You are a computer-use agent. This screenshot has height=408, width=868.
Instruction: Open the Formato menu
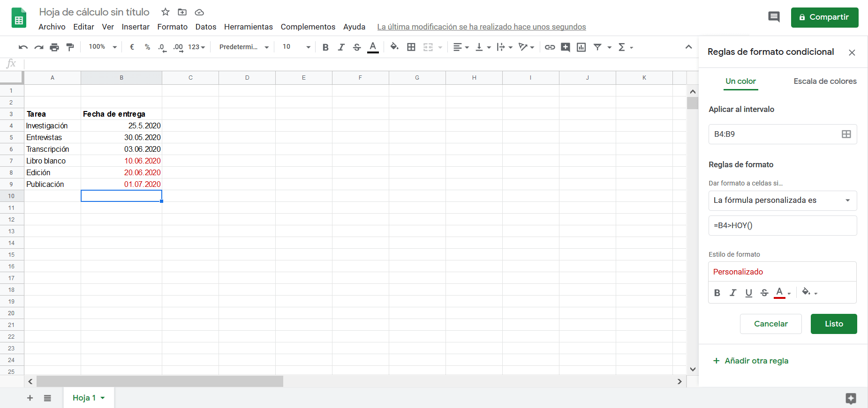pos(172,27)
